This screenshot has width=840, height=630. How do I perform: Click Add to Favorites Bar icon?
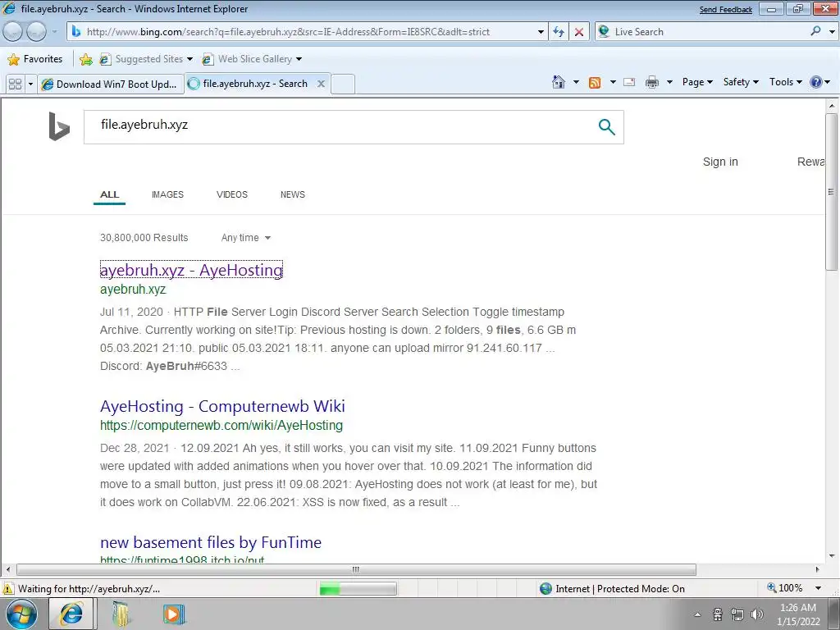[x=85, y=59]
